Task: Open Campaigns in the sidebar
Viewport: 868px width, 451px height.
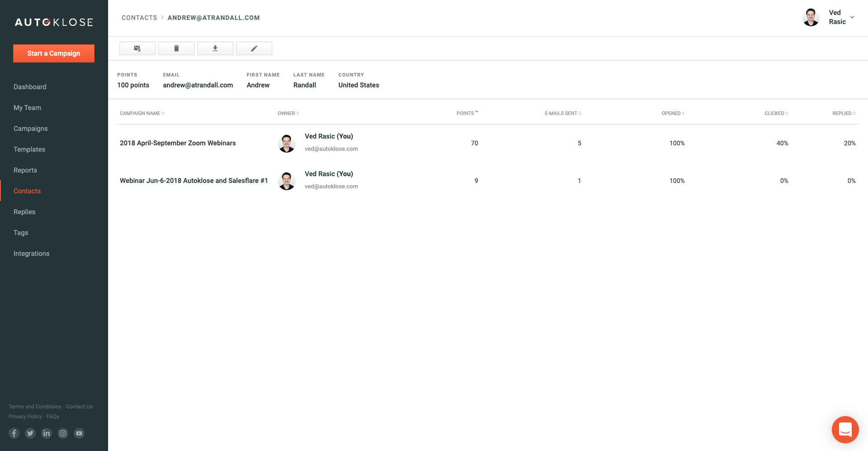Action: [x=30, y=129]
